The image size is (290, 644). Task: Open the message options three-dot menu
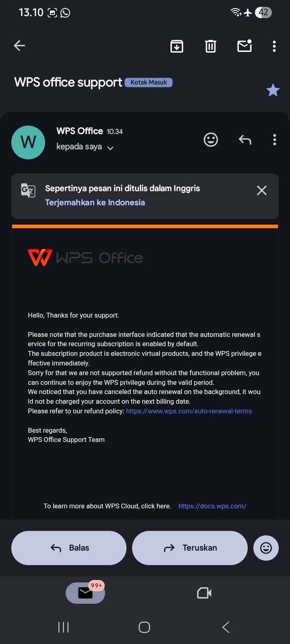[x=275, y=140]
